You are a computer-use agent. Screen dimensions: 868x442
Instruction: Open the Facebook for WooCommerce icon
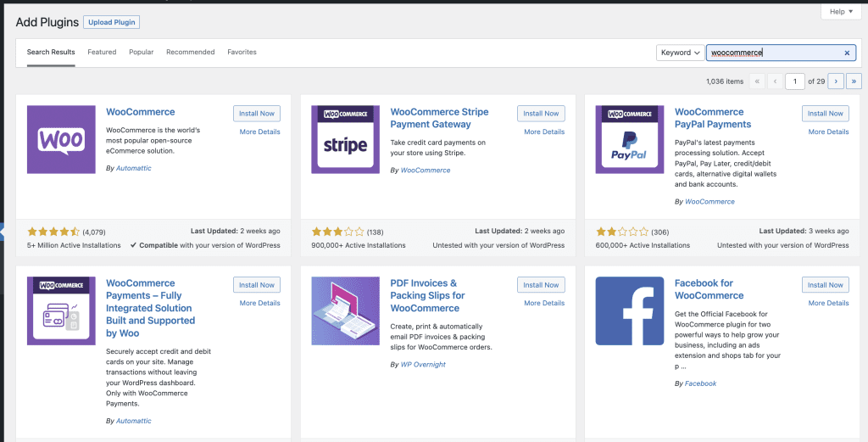click(630, 311)
